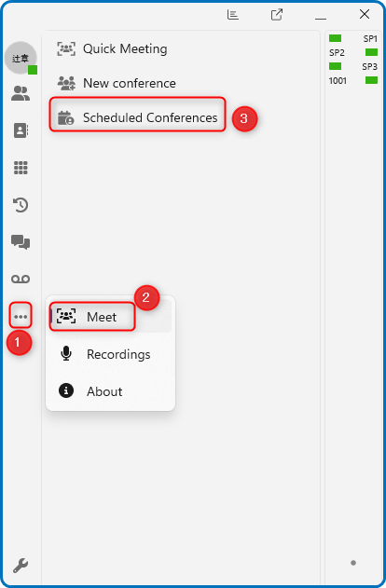Viewport: 386px width, 588px height.
Task: Open the address book icon
Action: click(21, 130)
